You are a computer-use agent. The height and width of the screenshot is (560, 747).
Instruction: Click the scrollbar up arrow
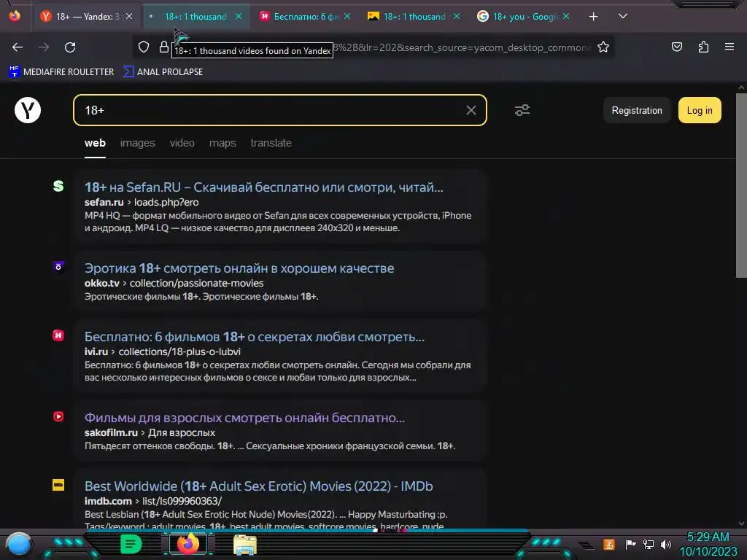point(741,87)
